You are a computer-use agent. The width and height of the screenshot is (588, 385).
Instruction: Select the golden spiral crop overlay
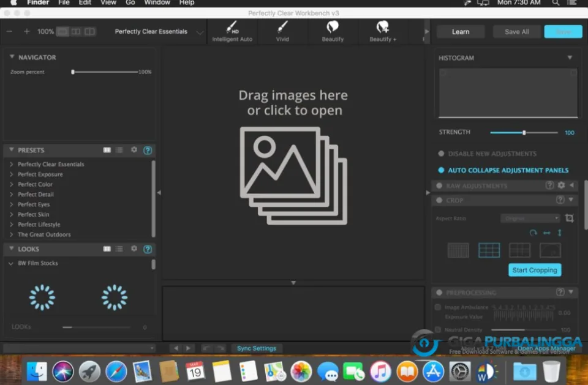[550, 250]
